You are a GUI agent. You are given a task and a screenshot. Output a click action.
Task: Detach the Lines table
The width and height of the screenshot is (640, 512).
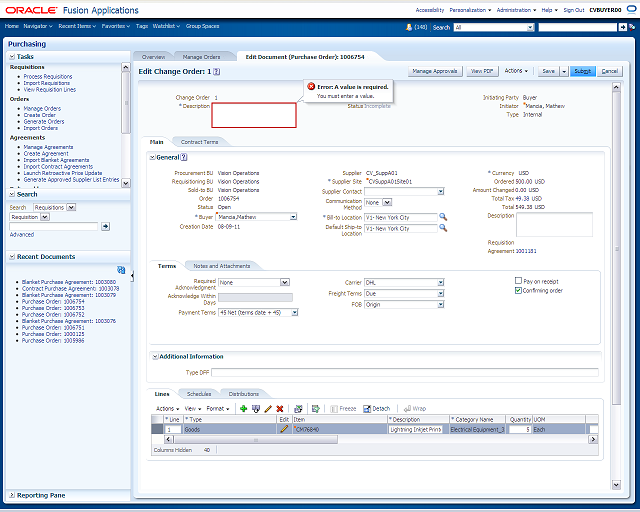click(377, 409)
